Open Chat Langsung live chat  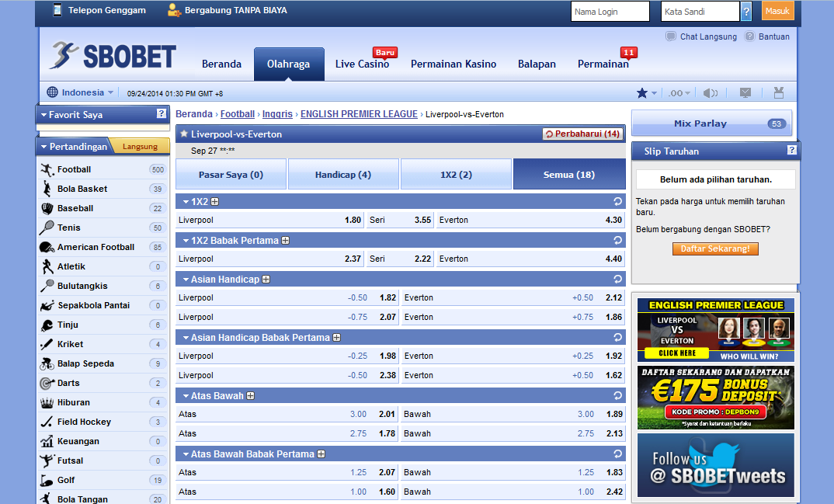tap(701, 36)
